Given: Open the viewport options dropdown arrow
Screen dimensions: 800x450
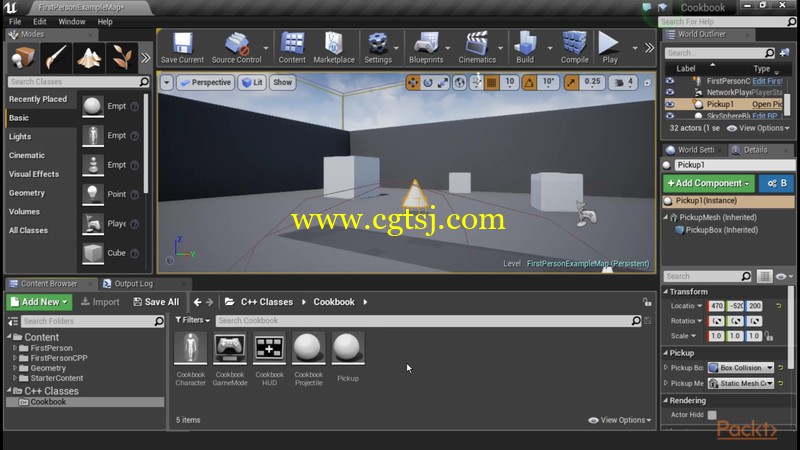Looking at the screenshot, I should 166,82.
